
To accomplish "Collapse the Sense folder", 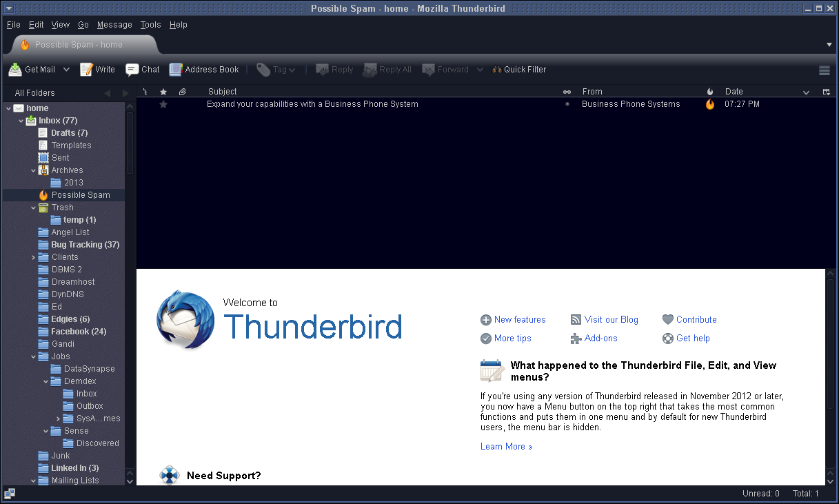I will click(x=46, y=431).
